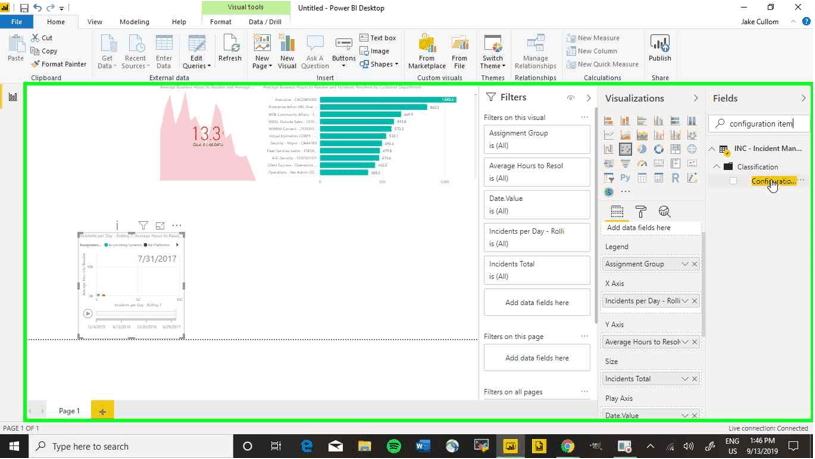Remove Incidents Total from Size

pos(694,379)
